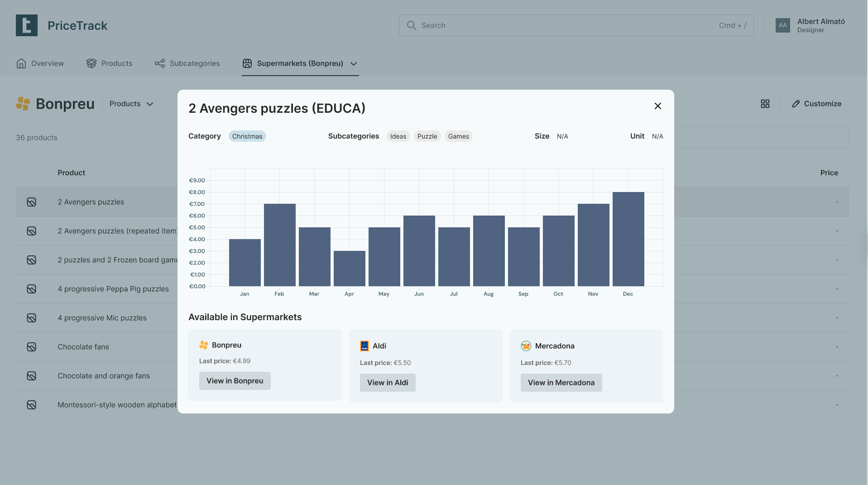Expand the Supermarkets (Bonpreu) chevron
This screenshot has height=485, width=868.
(354, 64)
